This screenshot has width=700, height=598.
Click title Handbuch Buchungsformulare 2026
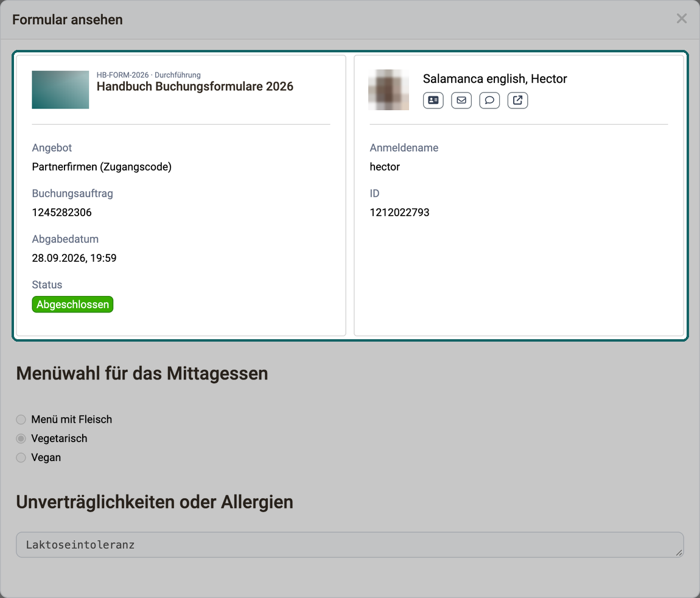click(x=195, y=86)
